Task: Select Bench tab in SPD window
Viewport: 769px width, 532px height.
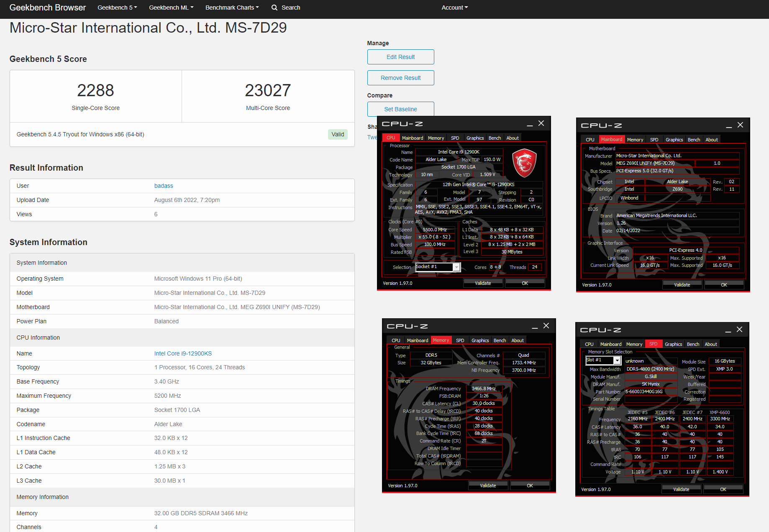Action: (x=693, y=344)
